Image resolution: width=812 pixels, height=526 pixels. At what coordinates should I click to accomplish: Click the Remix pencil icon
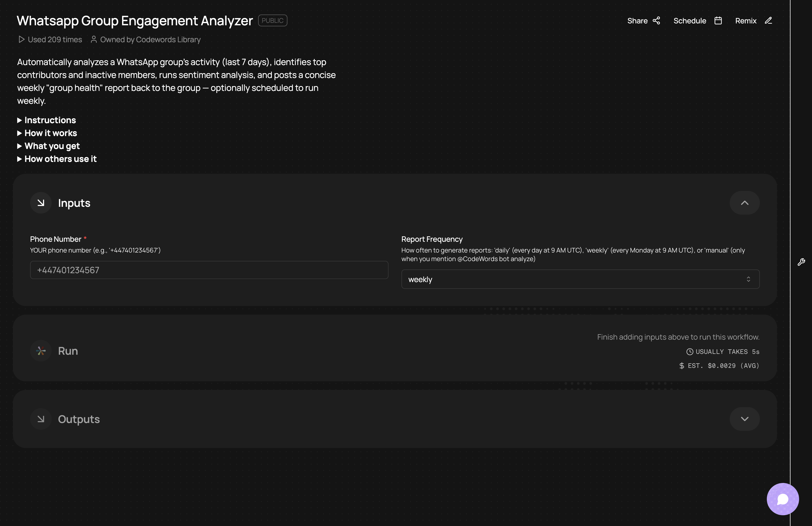768,21
